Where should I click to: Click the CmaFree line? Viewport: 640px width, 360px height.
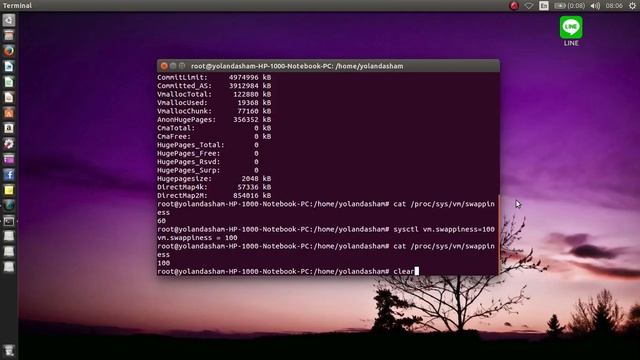(x=214, y=136)
